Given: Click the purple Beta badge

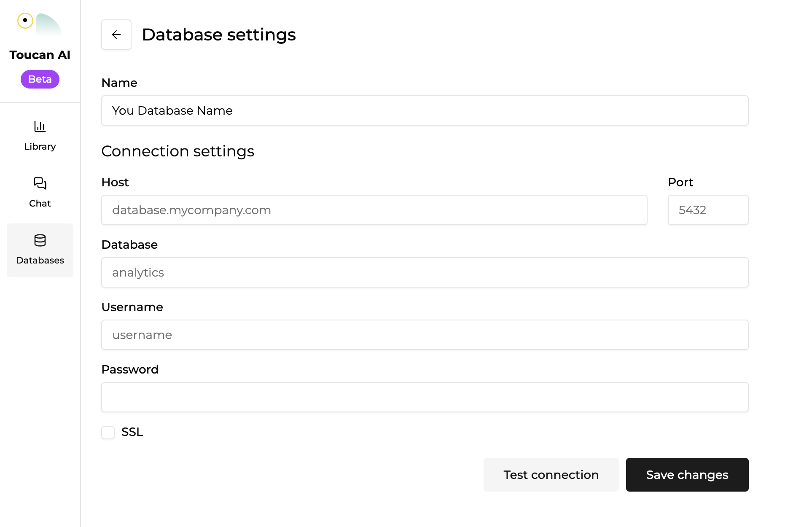Looking at the screenshot, I should pos(40,79).
